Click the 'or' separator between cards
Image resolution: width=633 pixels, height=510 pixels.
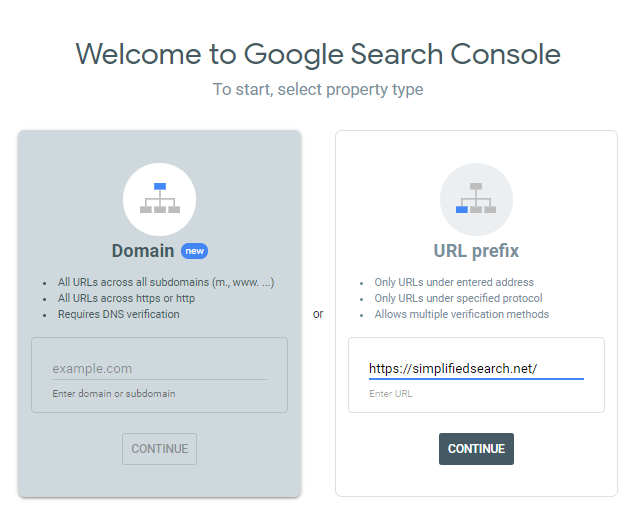318,314
